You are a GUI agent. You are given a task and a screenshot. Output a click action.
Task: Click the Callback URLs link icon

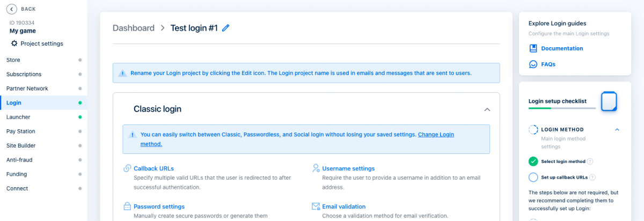coord(127,168)
